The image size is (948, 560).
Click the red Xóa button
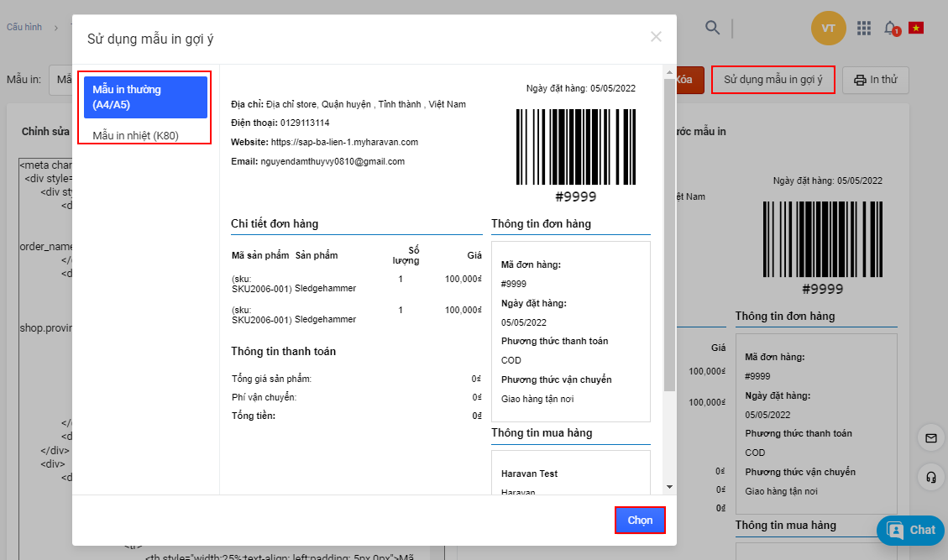tap(684, 80)
